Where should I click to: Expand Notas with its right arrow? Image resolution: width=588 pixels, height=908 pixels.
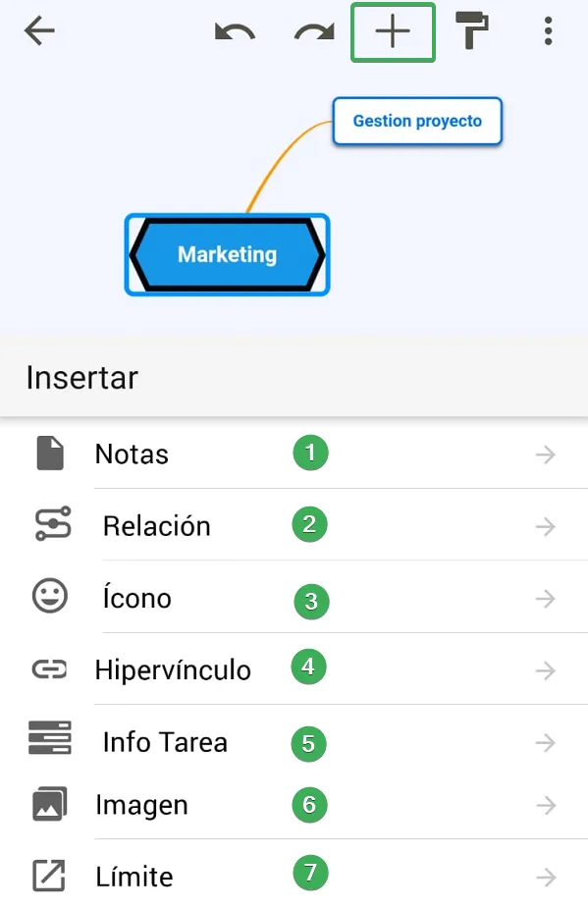point(546,454)
